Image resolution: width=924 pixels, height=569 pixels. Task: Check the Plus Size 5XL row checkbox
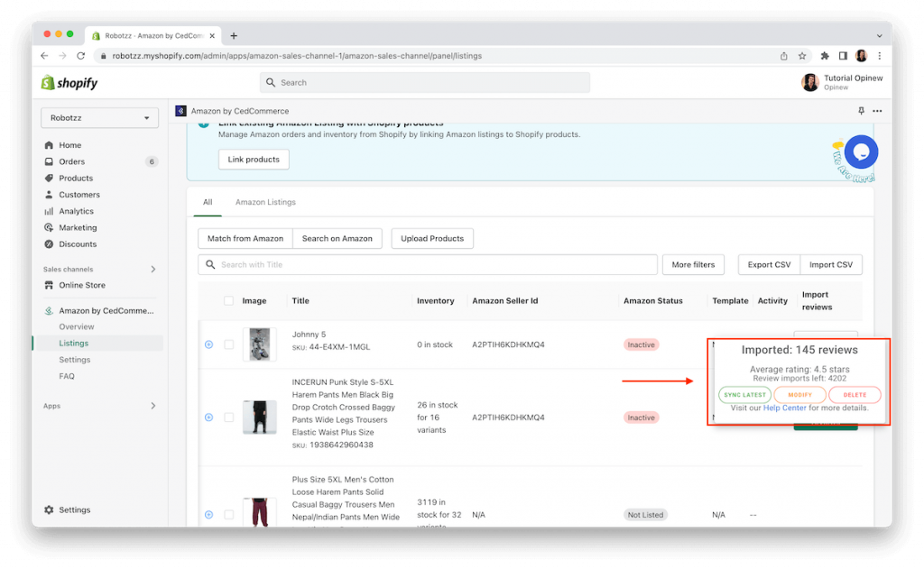click(x=228, y=515)
